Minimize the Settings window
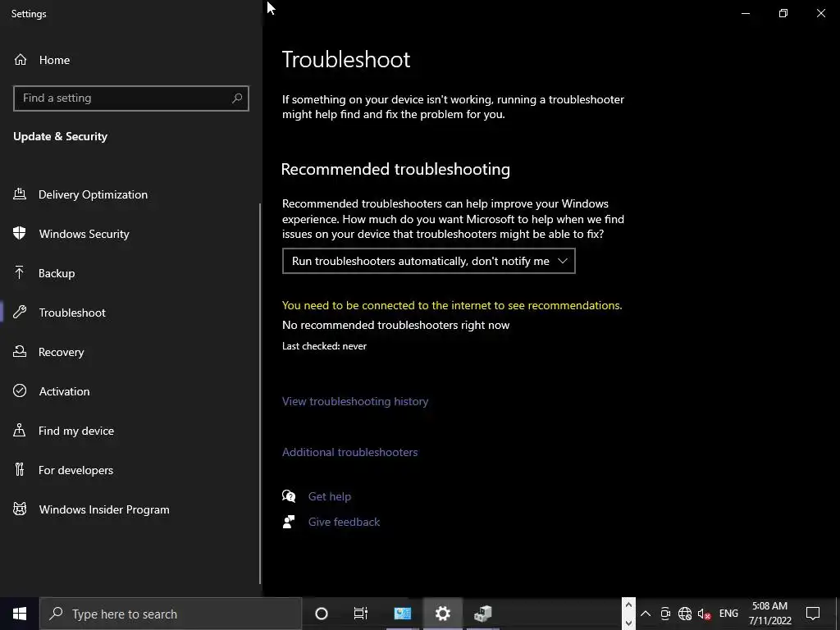This screenshot has height=630, width=840. tap(746, 13)
